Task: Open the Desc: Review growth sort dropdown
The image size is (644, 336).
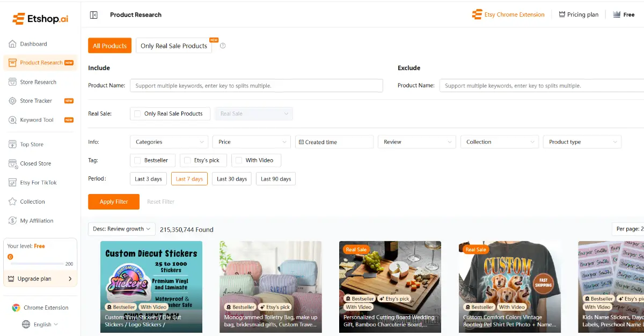Action: 121,229
